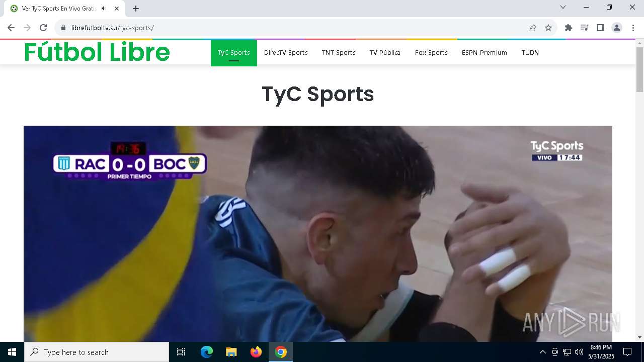This screenshot has width=644, height=362.
Task: Open the notification center
Action: (x=627, y=352)
